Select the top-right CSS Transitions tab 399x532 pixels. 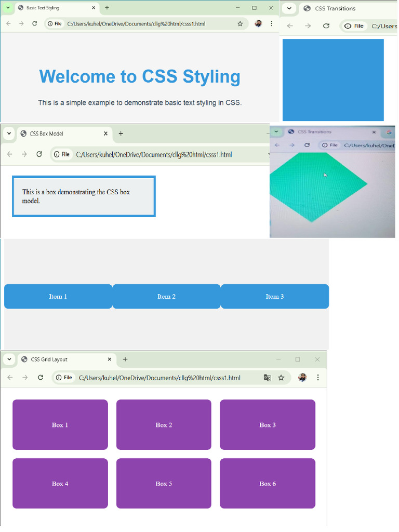pos(348,8)
